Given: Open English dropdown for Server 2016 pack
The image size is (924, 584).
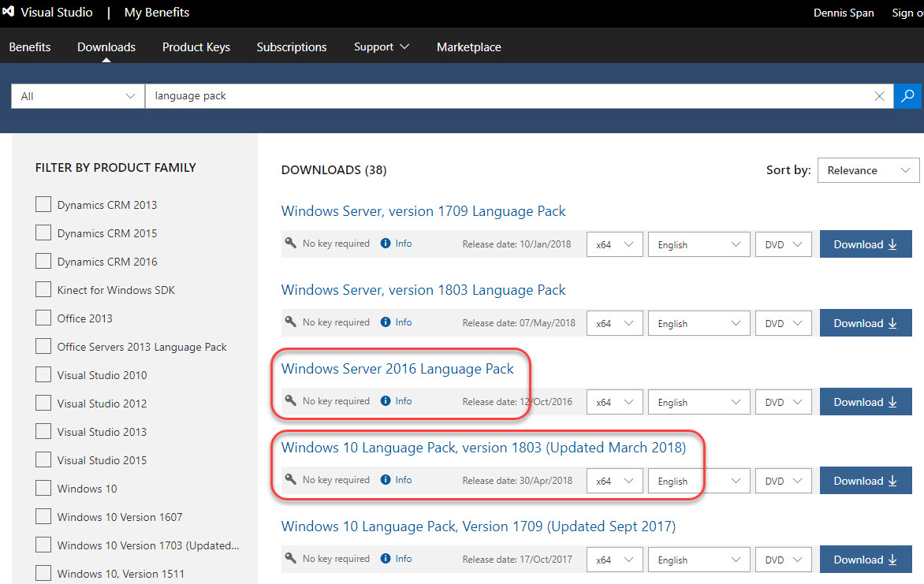Looking at the screenshot, I should (699, 402).
